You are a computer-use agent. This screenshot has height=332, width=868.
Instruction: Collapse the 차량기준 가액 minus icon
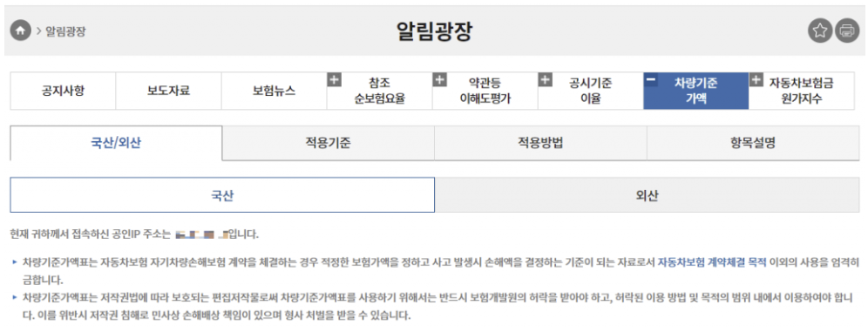[650, 79]
